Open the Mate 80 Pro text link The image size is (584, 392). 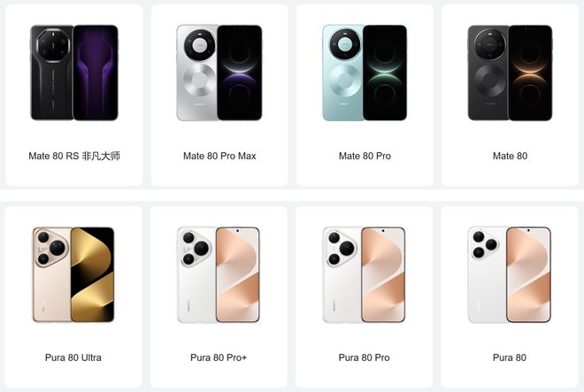pos(365,156)
